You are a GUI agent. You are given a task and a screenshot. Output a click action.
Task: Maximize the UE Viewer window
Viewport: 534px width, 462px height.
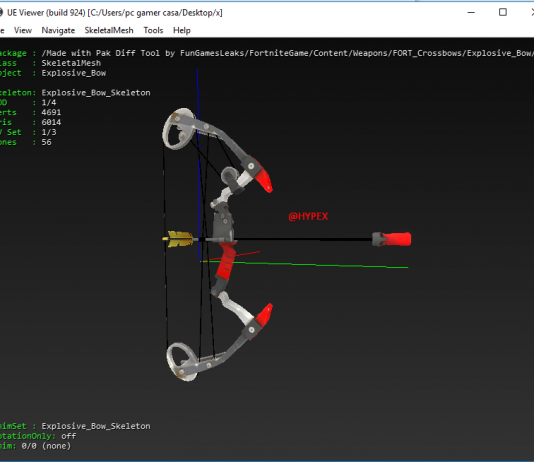[x=503, y=13]
